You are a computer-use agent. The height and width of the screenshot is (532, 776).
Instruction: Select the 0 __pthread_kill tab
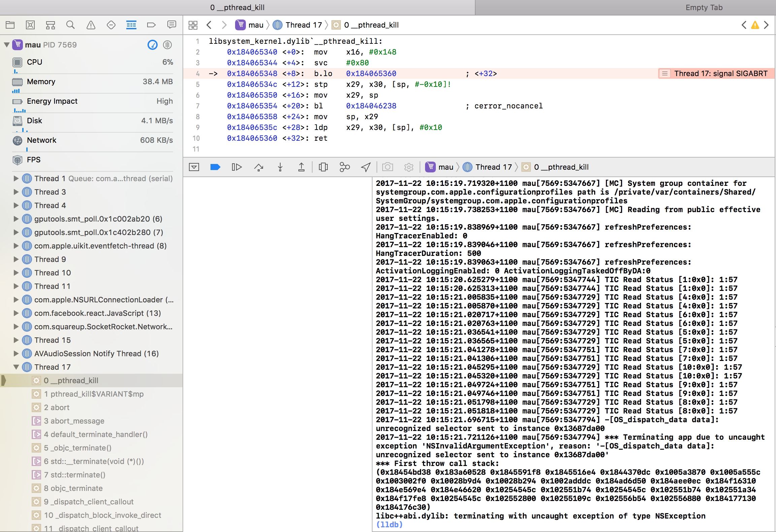tap(237, 7)
